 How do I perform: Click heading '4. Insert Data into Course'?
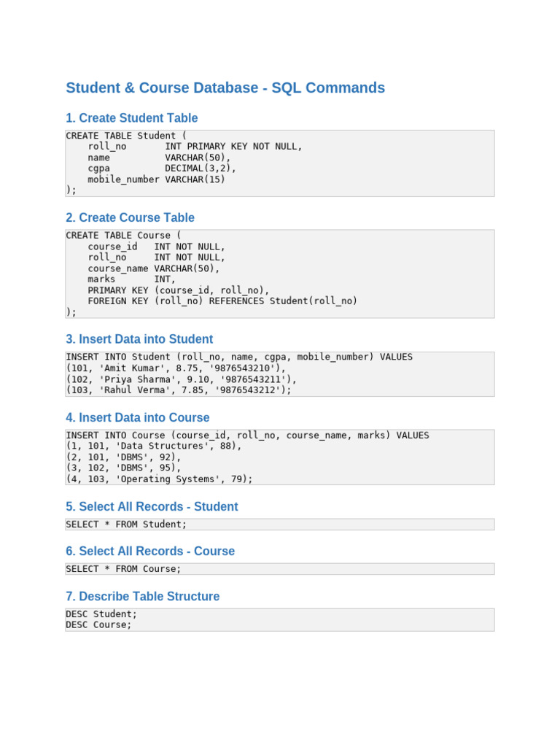[x=138, y=417]
